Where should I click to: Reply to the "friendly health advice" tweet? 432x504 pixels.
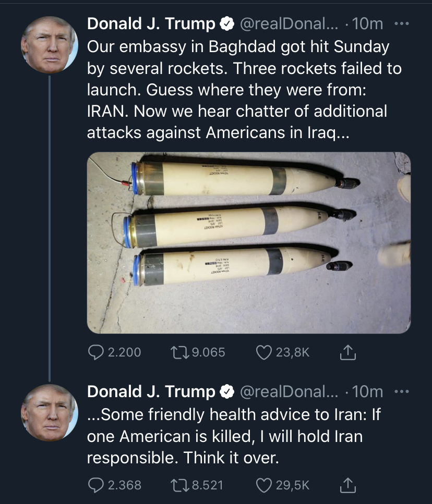96,486
